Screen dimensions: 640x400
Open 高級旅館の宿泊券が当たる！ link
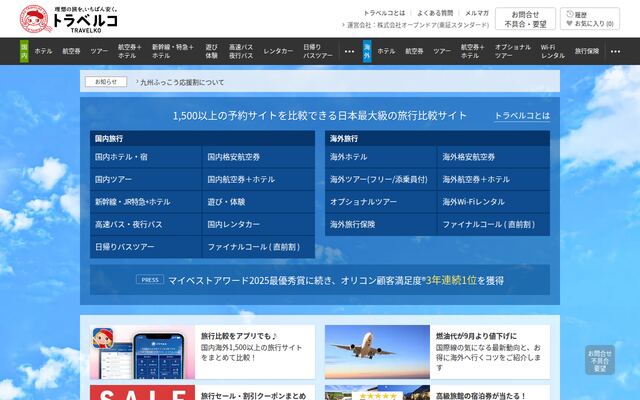click(481, 396)
